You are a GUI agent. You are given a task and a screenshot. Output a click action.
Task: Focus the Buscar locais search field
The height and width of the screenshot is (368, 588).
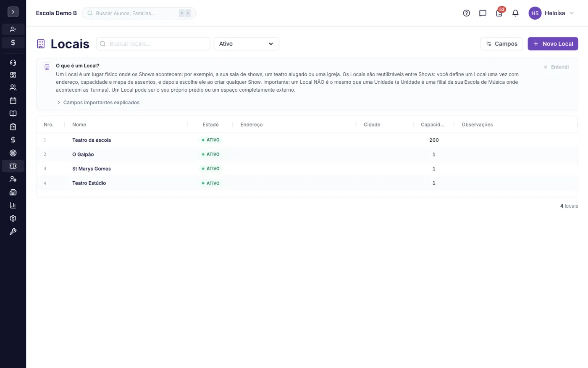[x=153, y=44]
